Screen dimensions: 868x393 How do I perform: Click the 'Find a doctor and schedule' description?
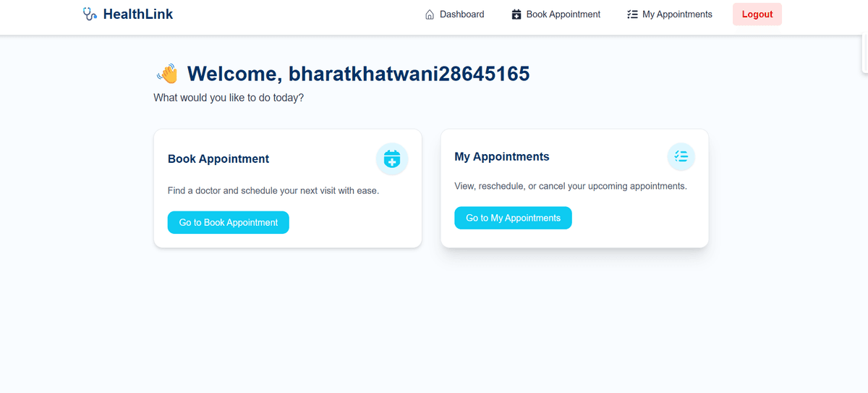tap(273, 191)
